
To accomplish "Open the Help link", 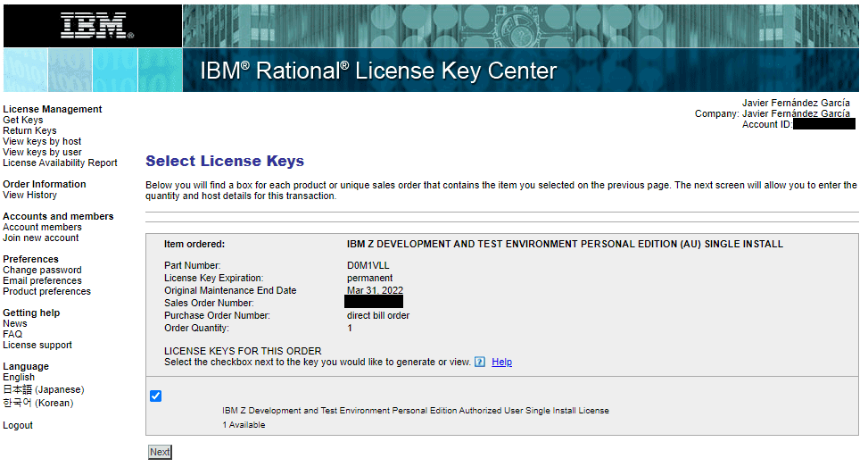I will (x=501, y=362).
